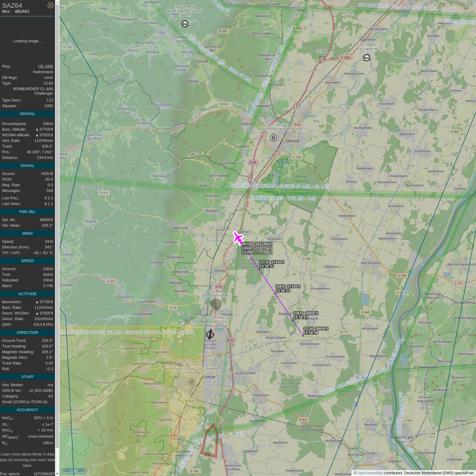Click the Sélestat Centre Hospitalier heliport icon

coord(273,138)
